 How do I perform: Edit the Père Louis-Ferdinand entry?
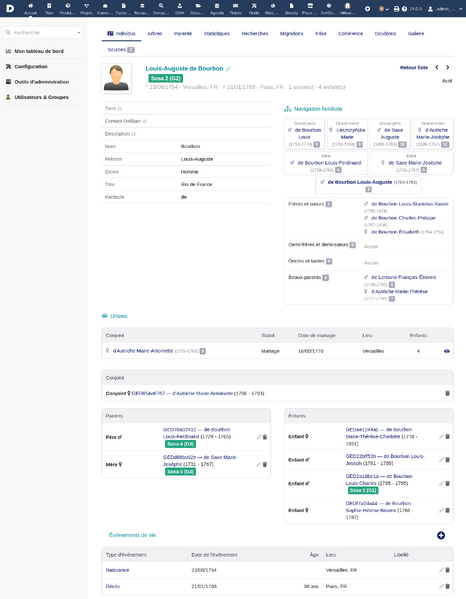[259, 437]
